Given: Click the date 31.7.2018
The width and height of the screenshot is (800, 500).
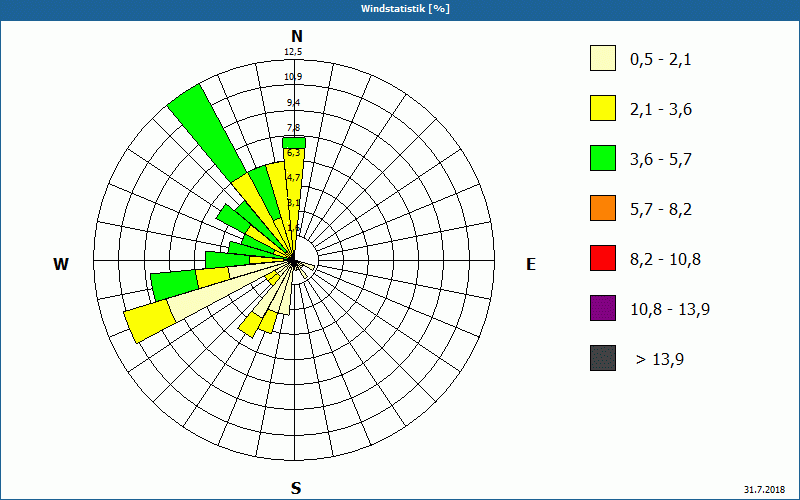Looking at the screenshot, I should coord(764,489).
